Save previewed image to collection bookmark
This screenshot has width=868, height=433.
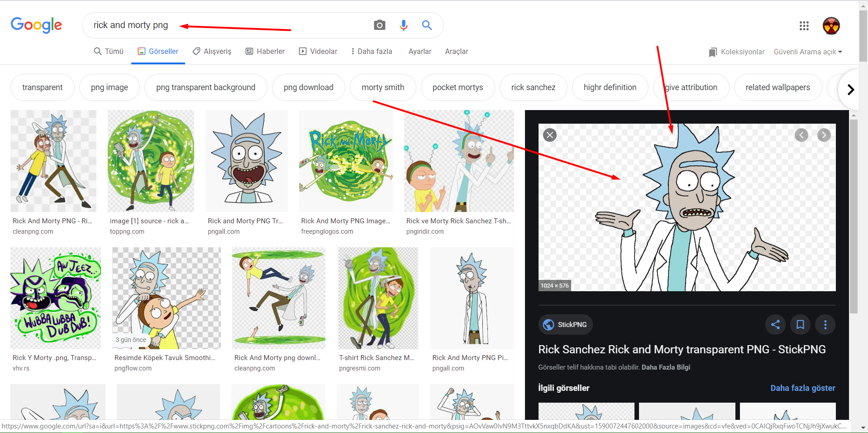click(800, 324)
